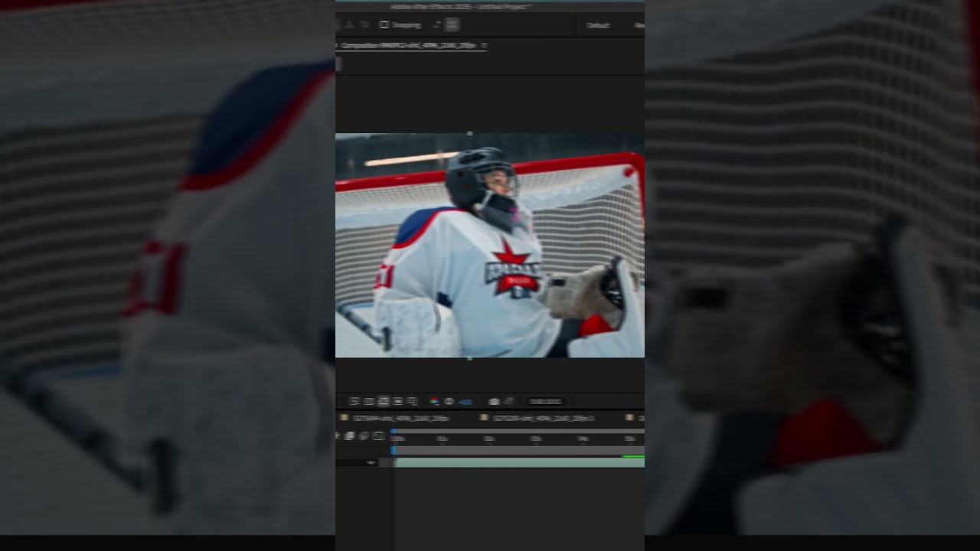This screenshot has height=551, width=980.
Task: Click the round middle timeline switch icon
Action: pyautogui.click(x=364, y=435)
